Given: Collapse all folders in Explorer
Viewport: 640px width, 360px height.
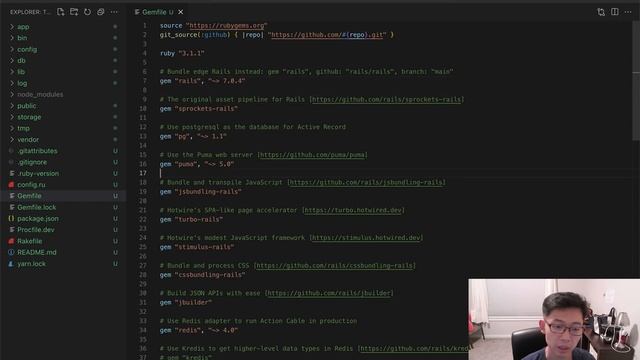Looking at the screenshot, I should 100,12.
